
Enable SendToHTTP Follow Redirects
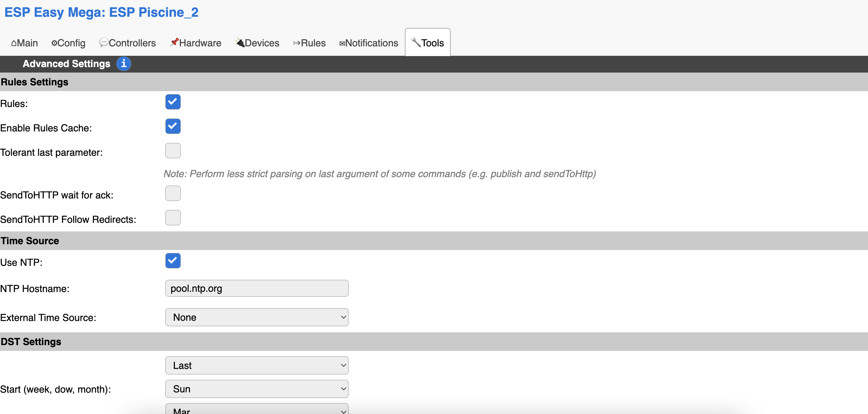(x=173, y=218)
